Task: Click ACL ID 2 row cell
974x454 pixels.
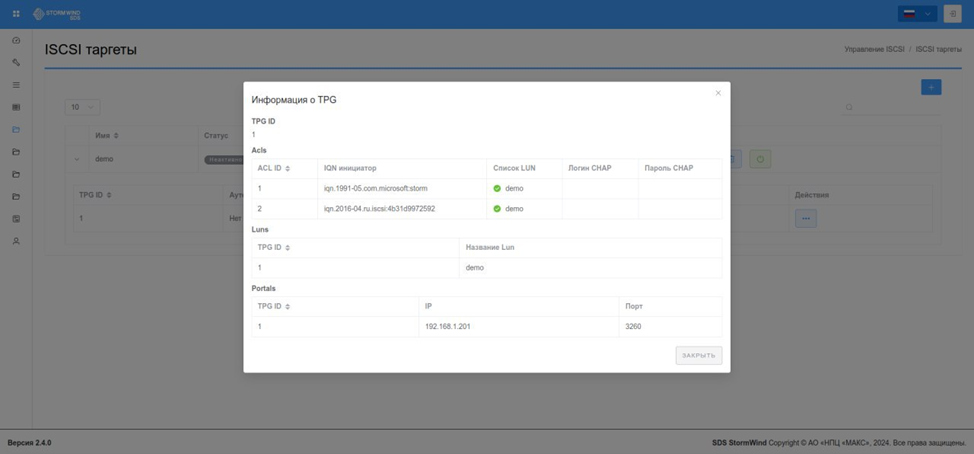Action: tap(284, 209)
